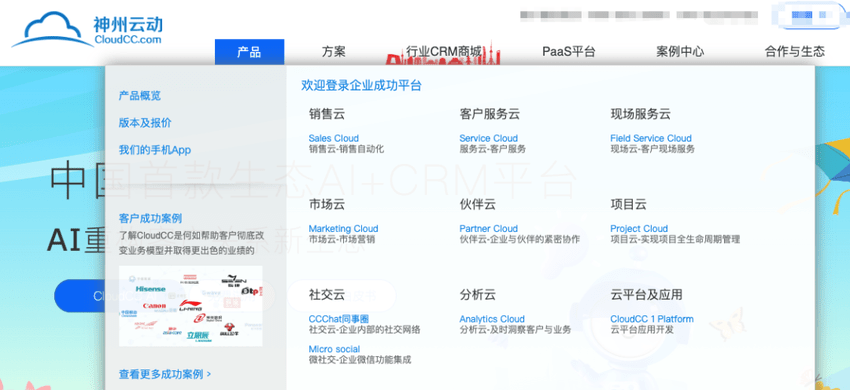850x390 pixels.
Task: Click the customer logos thumbnail image
Action: [191, 306]
